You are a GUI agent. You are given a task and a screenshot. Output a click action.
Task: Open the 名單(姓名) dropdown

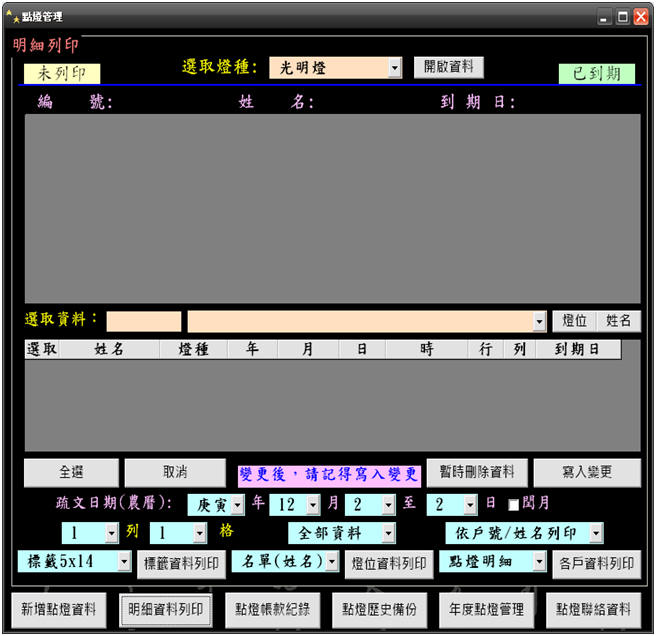click(x=332, y=562)
